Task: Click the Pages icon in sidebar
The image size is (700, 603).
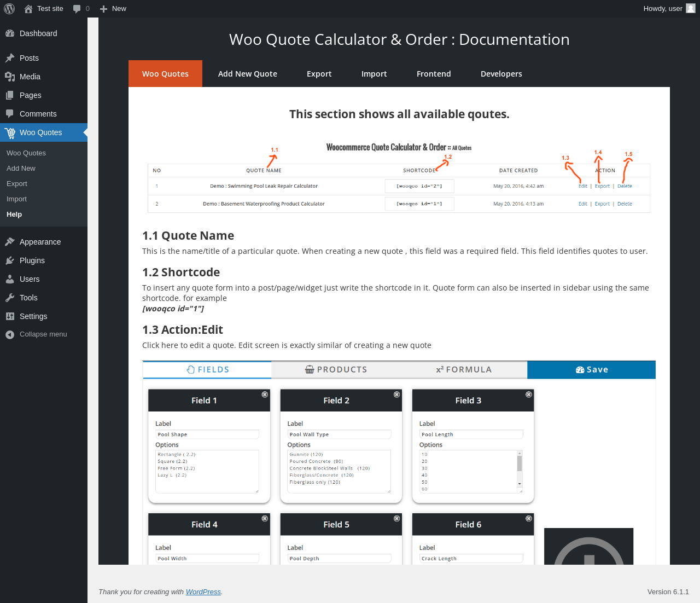Action: 10,95
